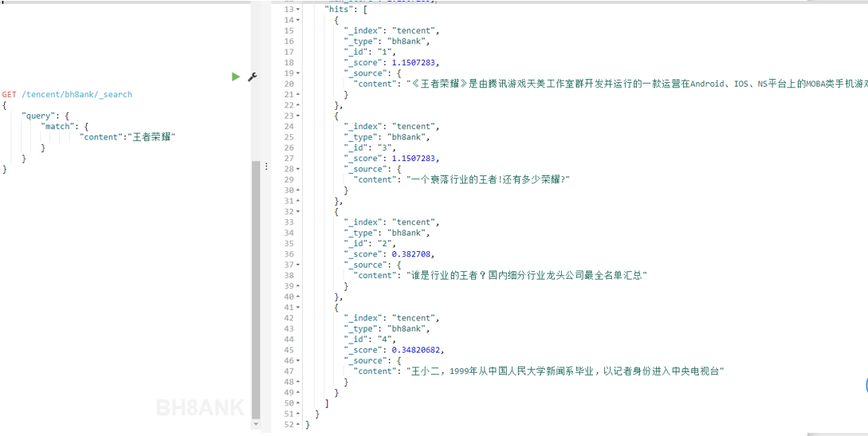Open the wrench options menu
Image resolution: width=868 pixels, height=436 pixels.
point(253,77)
